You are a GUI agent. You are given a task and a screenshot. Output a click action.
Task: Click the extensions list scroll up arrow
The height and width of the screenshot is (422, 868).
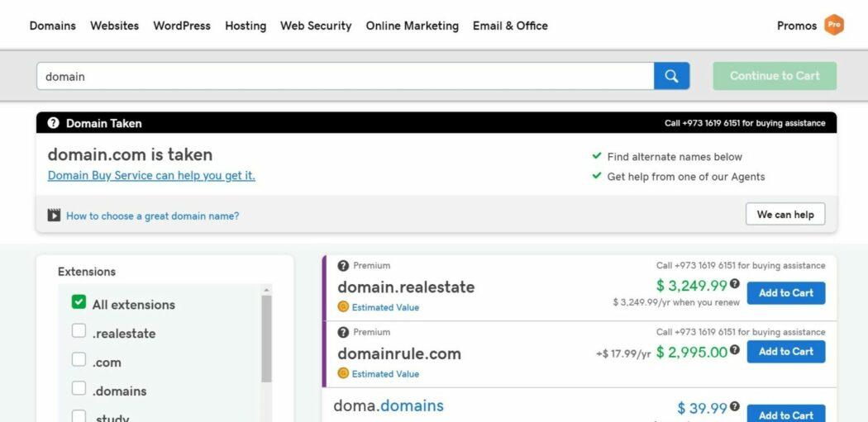coord(266,290)
